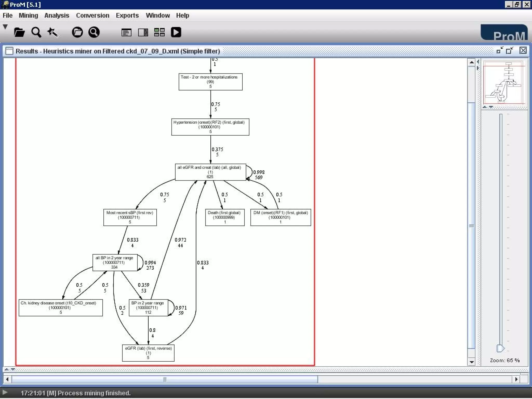The height and width of the screenshot is (399, 532).
Task: Click the open folder toolbar icon
Action: point(19,32)
